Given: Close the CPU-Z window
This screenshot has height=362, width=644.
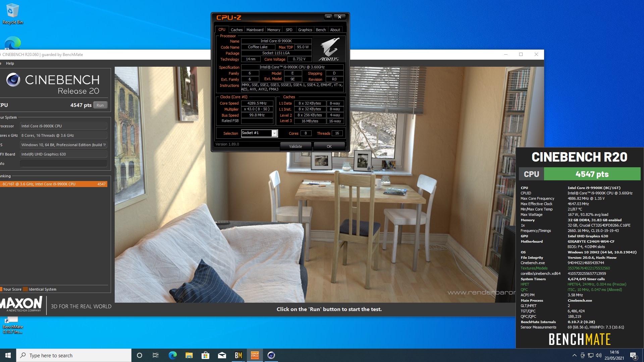Looking at the screenshot, I should coord(339,17).
